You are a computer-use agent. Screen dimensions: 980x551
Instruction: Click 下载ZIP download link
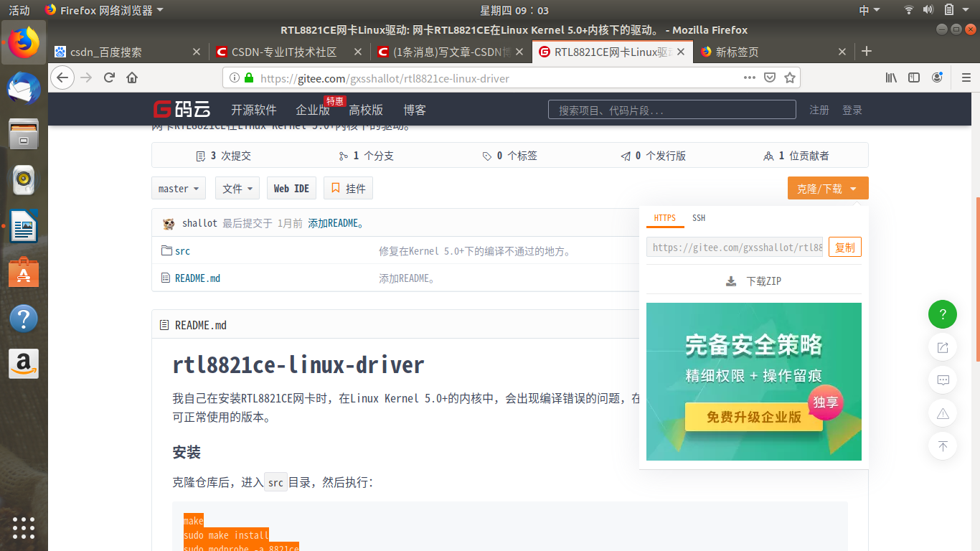763,281
